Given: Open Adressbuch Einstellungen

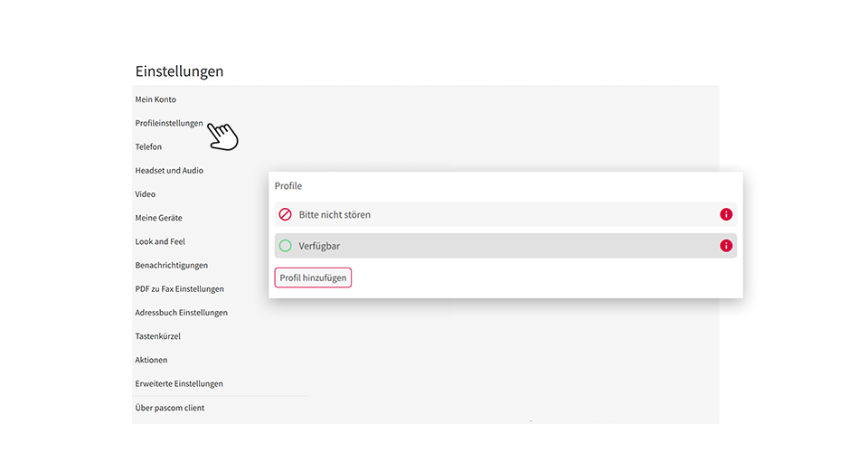Looking at the screenshot, I should 181,313.
